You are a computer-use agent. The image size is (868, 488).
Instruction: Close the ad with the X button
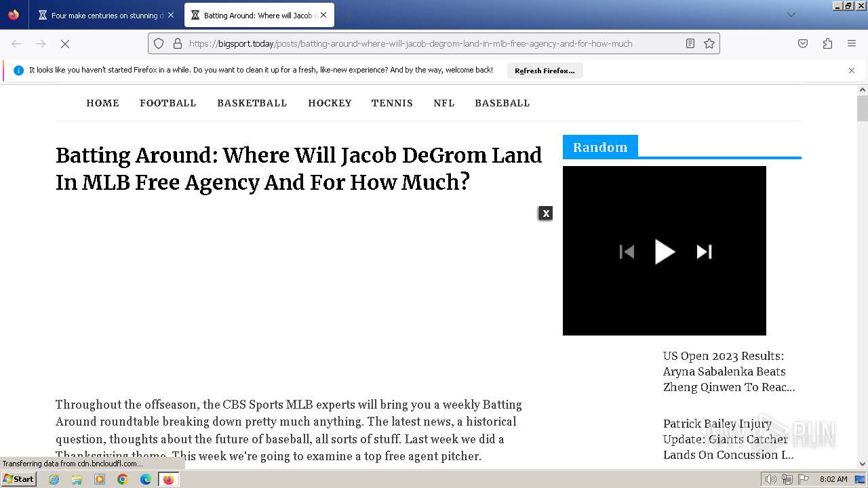click(x=546, y=213)
